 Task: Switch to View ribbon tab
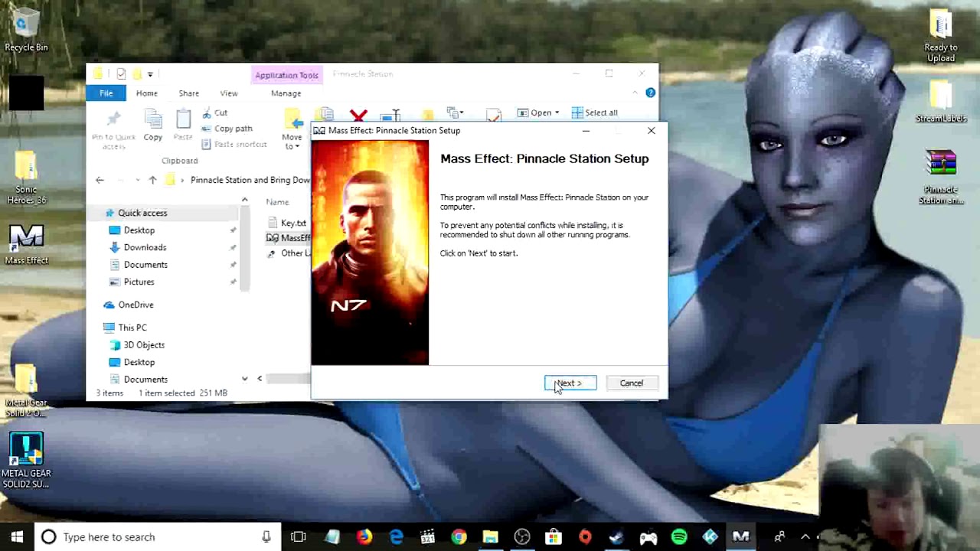(x=229, y=93)
